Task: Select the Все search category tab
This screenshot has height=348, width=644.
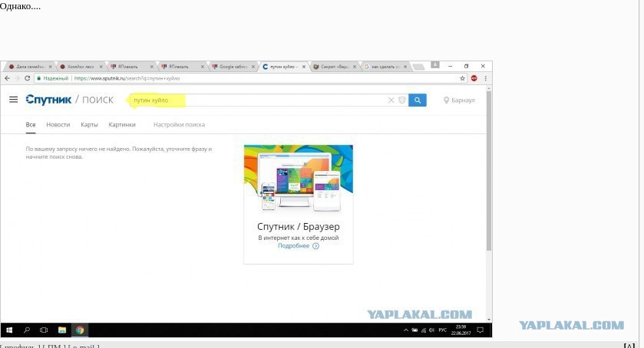Action: coord(31,125)
